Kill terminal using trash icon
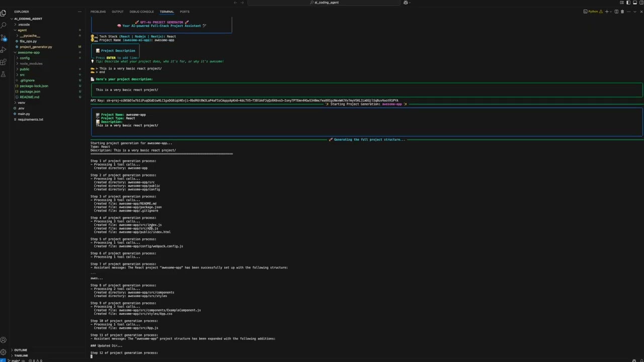Screen dimensions: 644x362 (622, 12)
